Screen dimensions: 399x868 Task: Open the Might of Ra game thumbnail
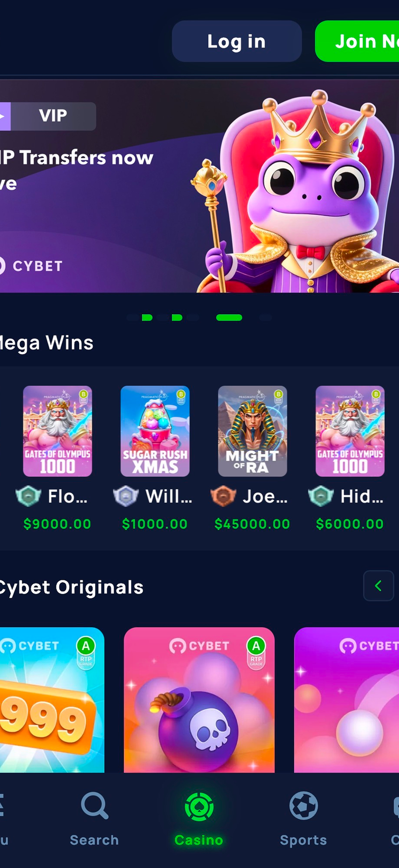point(253,431)
